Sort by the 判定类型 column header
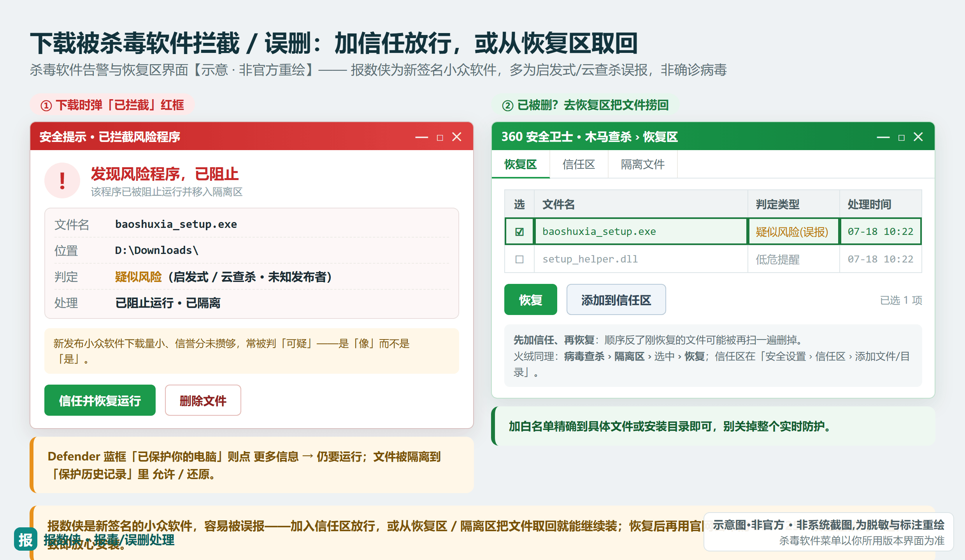The image size is (965, 560). tap(793, 204)
